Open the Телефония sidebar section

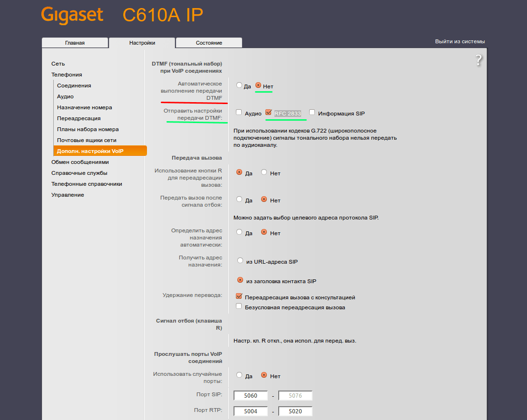(67, 75)
